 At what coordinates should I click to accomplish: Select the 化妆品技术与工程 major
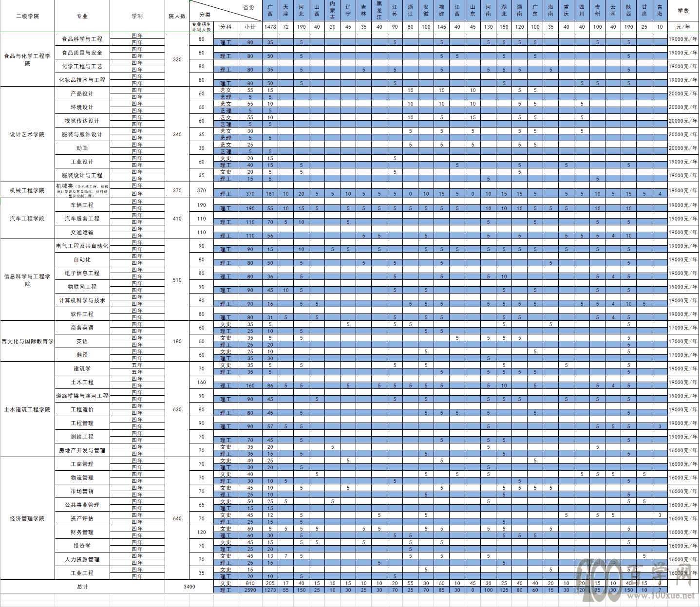click(x=82, y=80)
